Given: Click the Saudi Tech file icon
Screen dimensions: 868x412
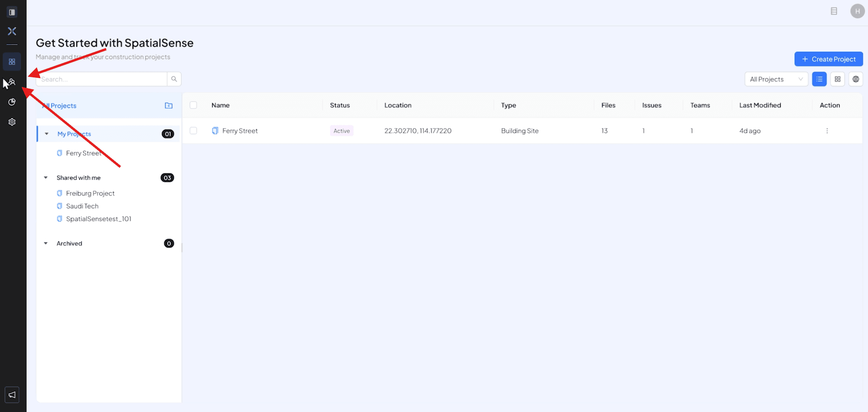Looking at the screenshot, I should coord(59,206).
